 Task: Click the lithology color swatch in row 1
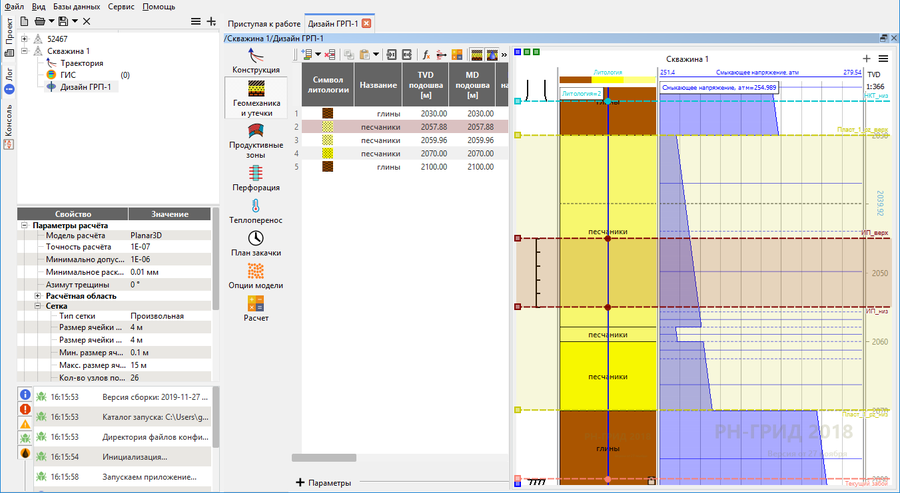click(326, 114)
